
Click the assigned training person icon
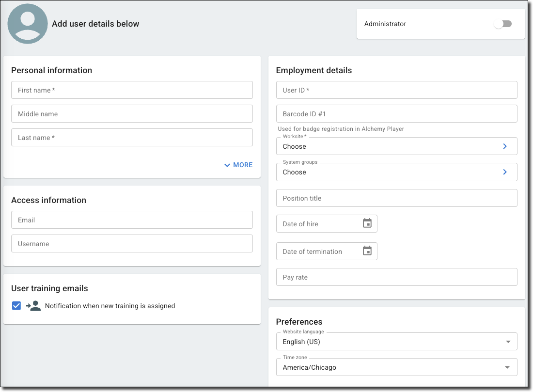click(33, 306)
